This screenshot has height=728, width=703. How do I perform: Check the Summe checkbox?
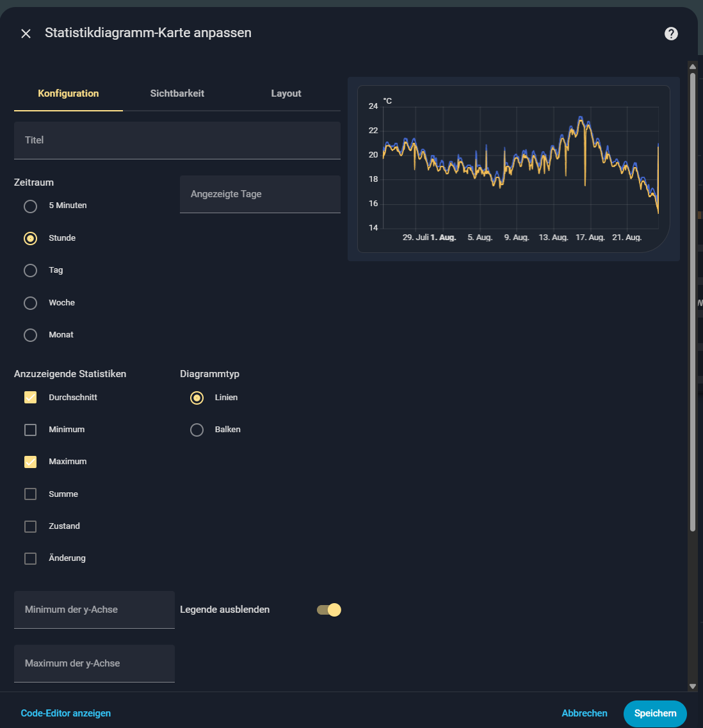pos(30,494)
